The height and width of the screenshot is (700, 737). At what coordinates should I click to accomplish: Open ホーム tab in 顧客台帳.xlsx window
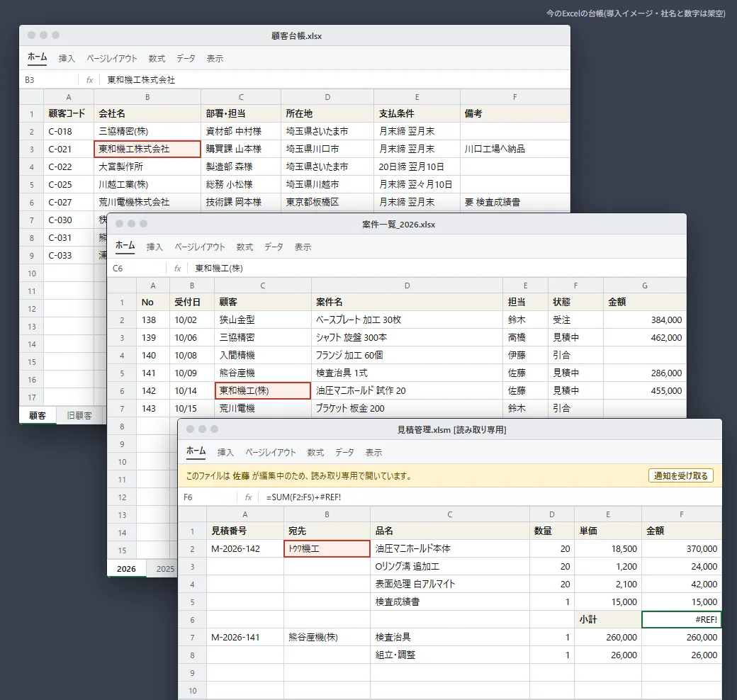point(37,57)
